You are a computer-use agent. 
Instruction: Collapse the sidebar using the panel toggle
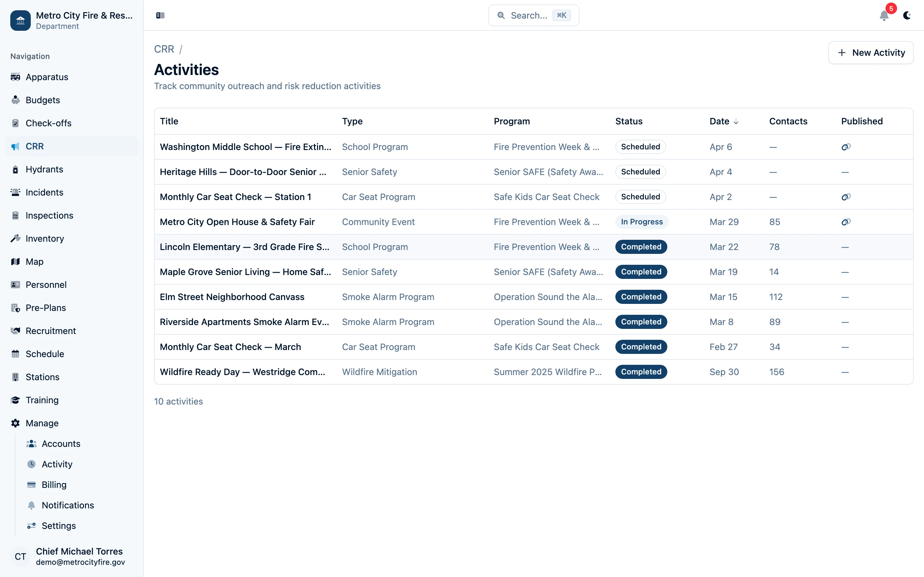pyautogui.click(x=160, y=16)
